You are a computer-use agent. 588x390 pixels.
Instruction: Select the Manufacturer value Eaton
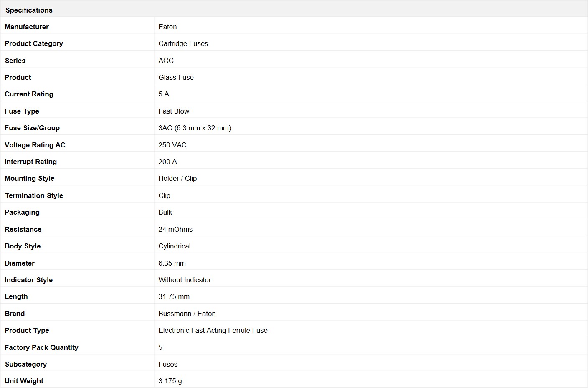point(167,27)
